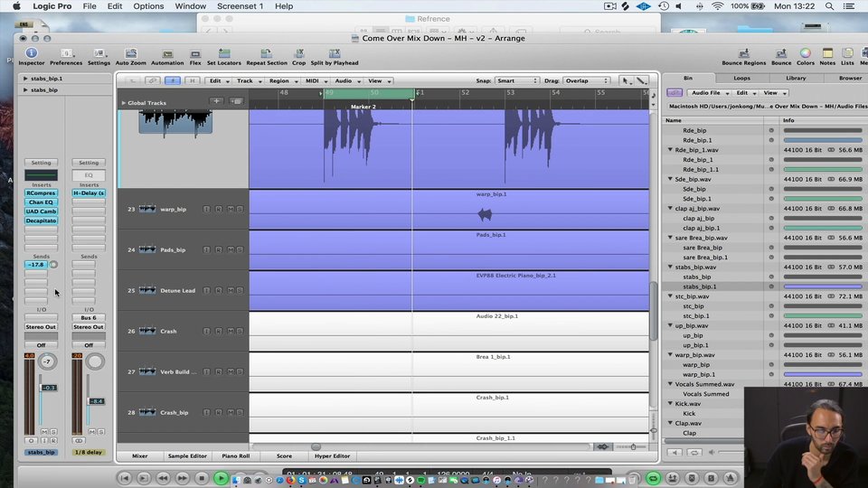Screen dimensions: 868x488
Task: Open Preferences in the toolbar
Action: pos(66,53)
